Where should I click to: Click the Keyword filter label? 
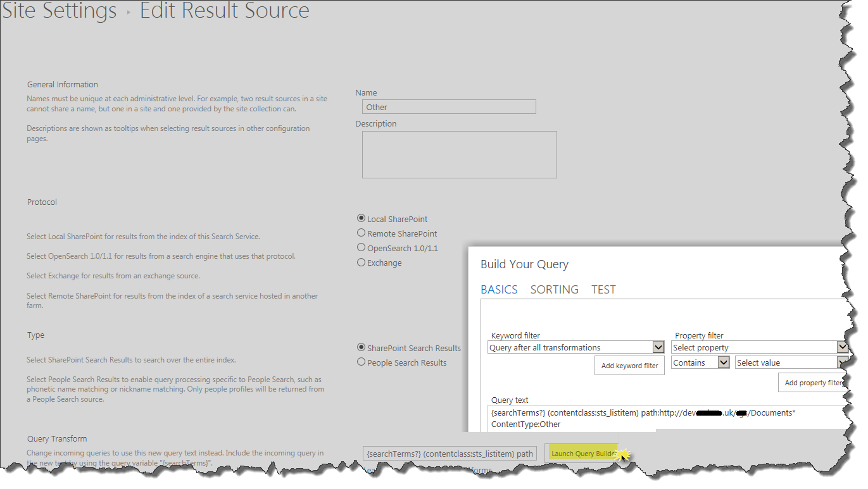tap(515, 335)
